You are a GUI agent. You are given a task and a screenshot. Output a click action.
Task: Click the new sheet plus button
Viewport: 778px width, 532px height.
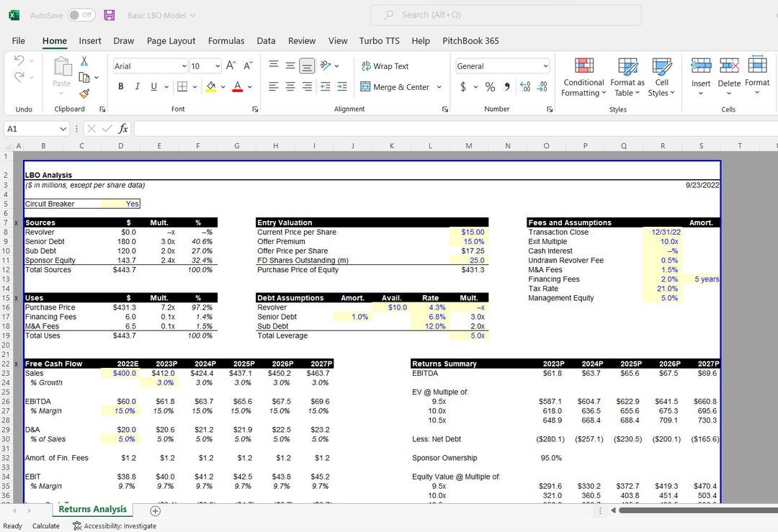point(155,509)
